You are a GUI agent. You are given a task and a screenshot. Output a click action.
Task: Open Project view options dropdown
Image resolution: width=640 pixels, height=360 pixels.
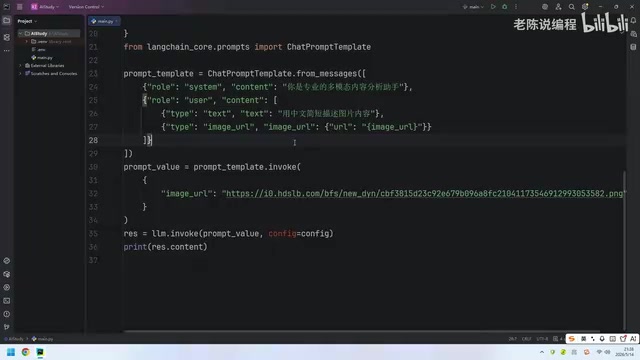click(x=27, y=21)
